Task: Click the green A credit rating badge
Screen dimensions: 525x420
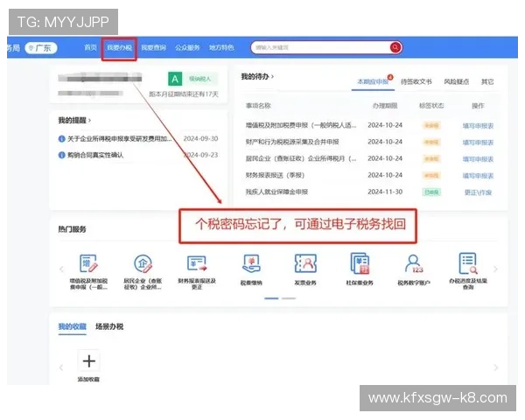Action: (x=175, y=79)
